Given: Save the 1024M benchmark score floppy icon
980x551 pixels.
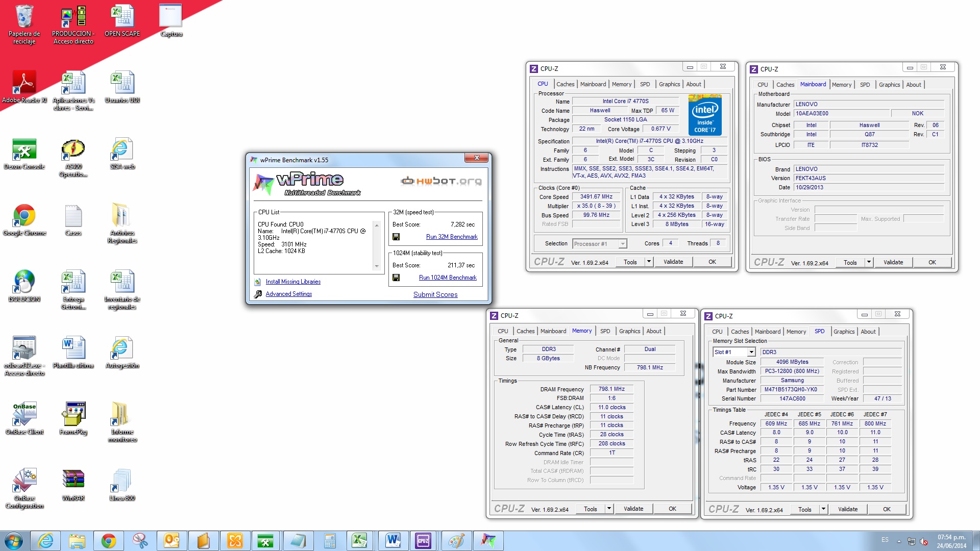Looking at the screenshot, I should pyautogui.click(x=396, y=278).
